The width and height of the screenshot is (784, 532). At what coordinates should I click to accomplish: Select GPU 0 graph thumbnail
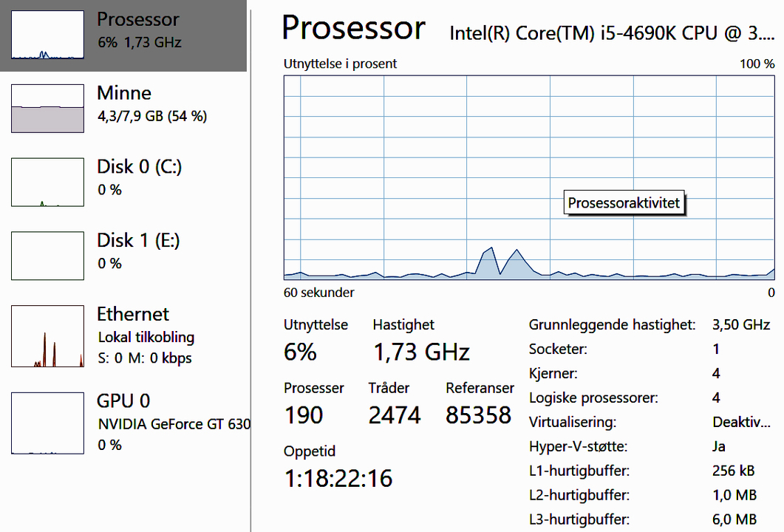tap(47, 423)
